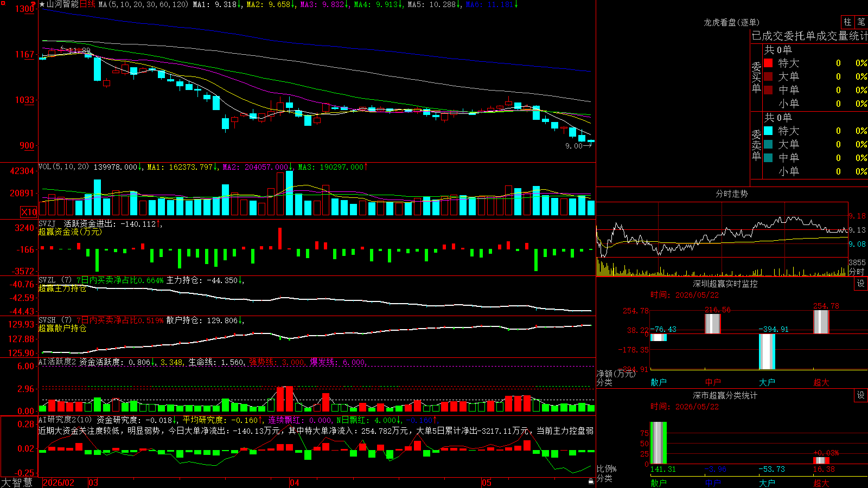
Task: Click the 分时 label beside the intraday chart
Action: coord(857,272)
